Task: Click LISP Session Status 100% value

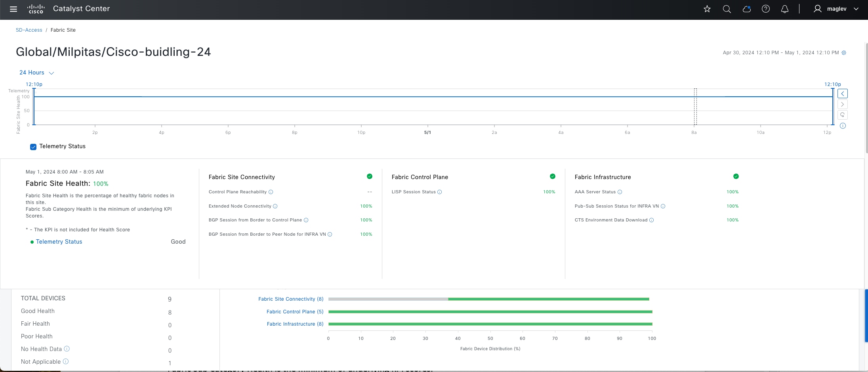Action: 549,192
